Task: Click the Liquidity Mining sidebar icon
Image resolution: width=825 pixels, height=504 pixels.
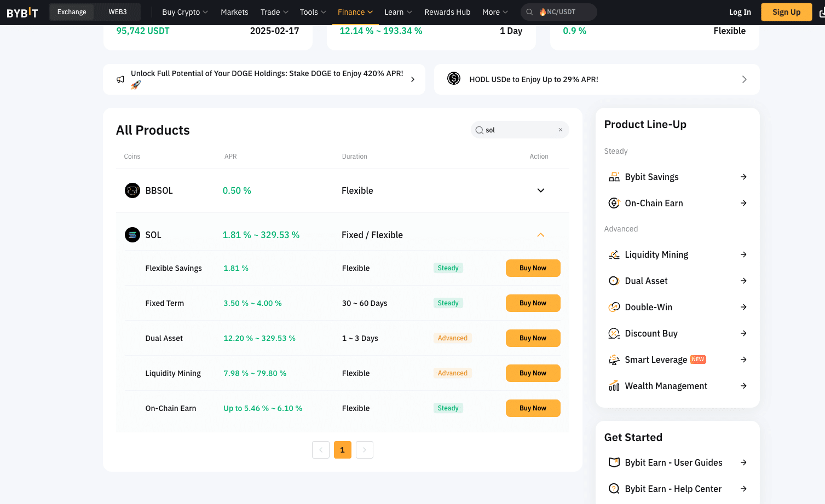Action: (614, 254)
